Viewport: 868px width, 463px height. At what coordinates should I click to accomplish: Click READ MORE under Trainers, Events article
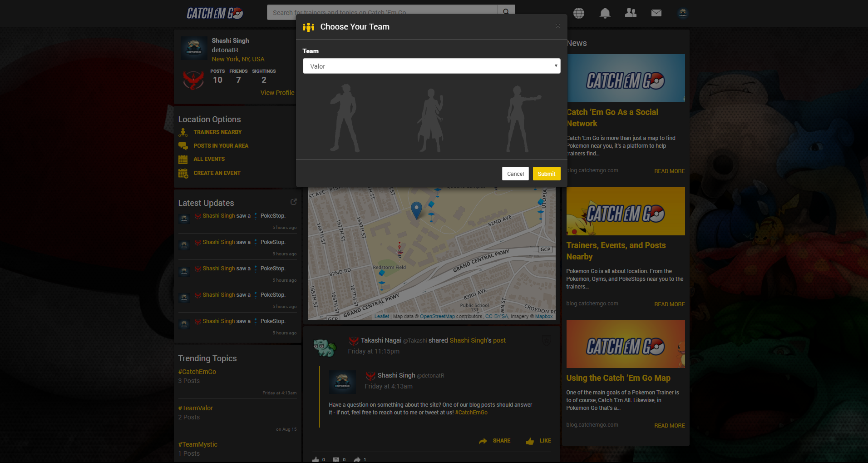point(670,304)
